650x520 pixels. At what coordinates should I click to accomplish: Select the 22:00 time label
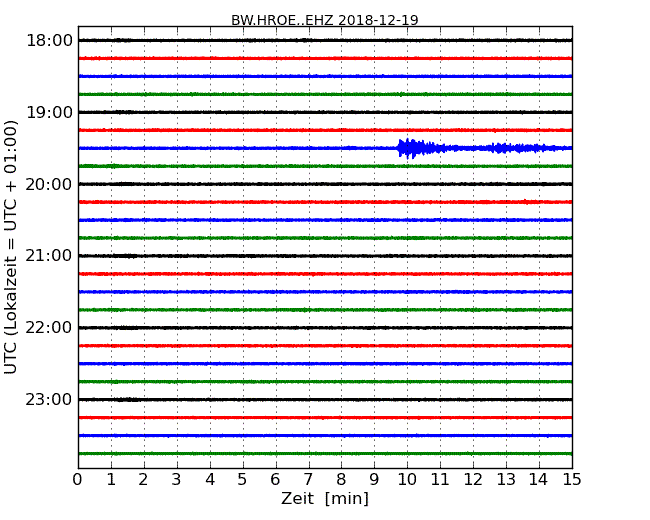(x=49, y=328)
